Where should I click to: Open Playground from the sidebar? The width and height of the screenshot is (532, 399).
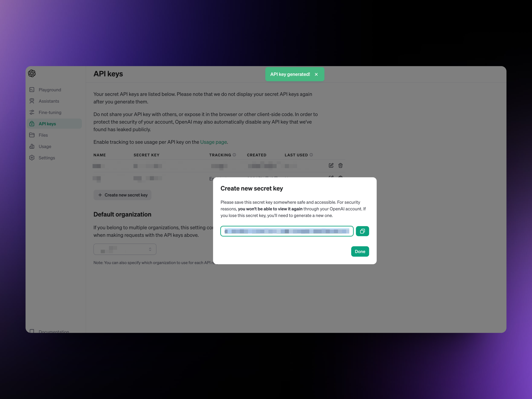coord(50,90)
